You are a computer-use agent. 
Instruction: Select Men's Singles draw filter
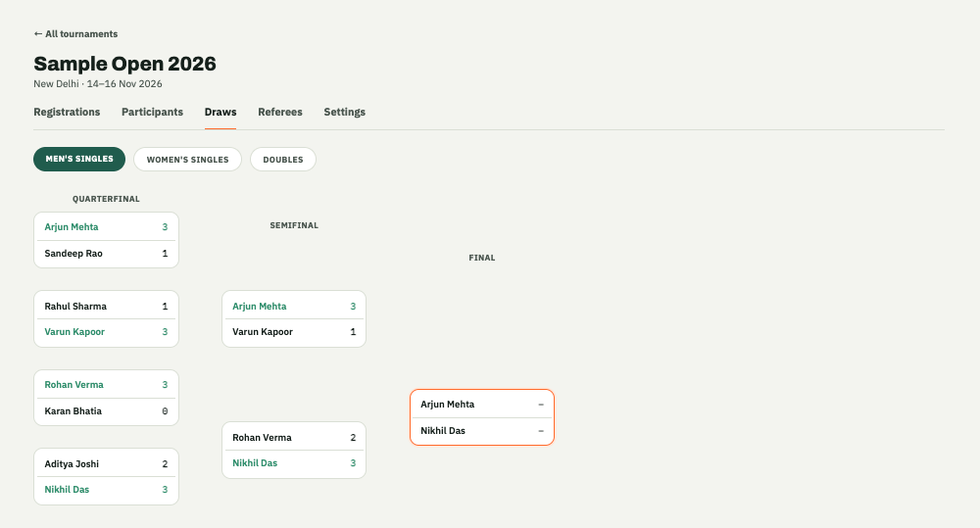[79, 159]
